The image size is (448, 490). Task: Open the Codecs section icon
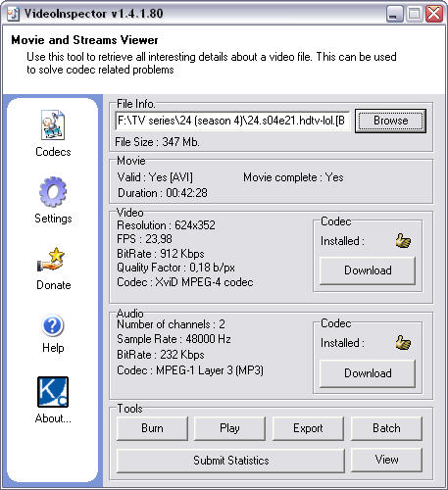[x=53, y=125]
